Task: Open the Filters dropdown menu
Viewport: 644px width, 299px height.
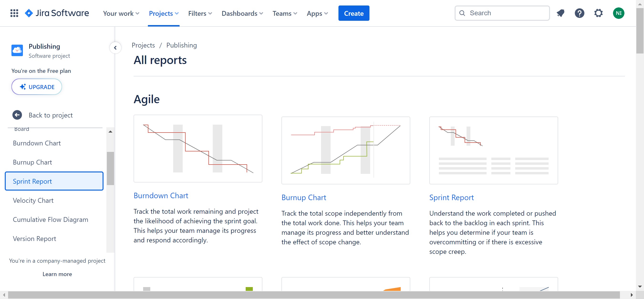Action: coord(200,13)
